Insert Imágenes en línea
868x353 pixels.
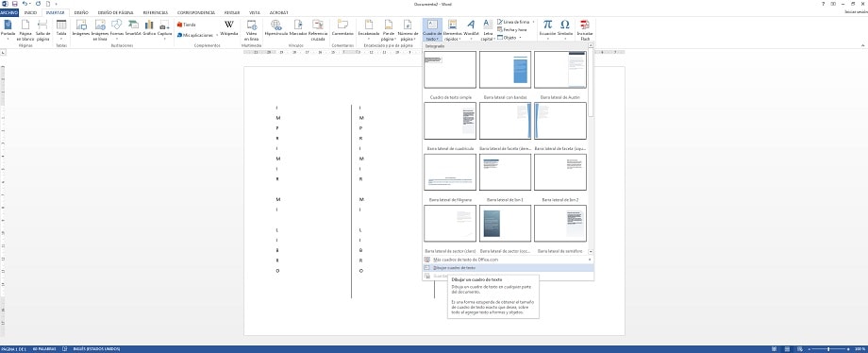coord(100,29)
